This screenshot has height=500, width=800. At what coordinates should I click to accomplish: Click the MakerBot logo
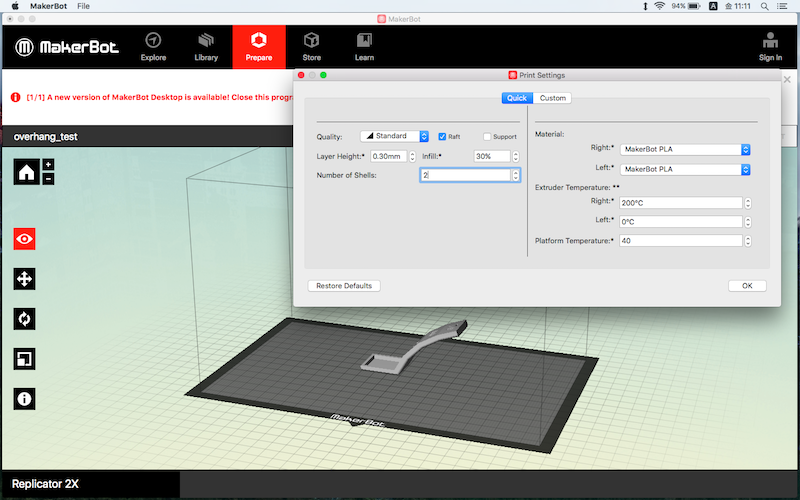click(67, 47)
